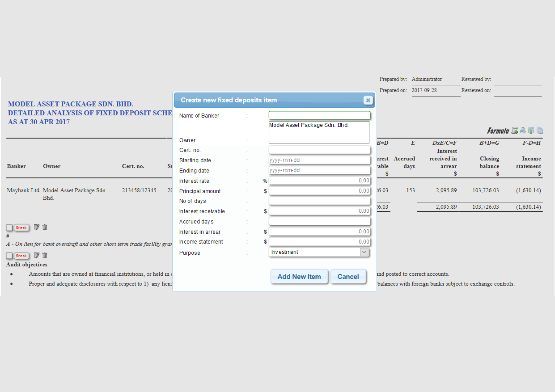The height and width of the screenshot is (392, 555).
Task: Focus the Starting date field
Action: point(319,160)
